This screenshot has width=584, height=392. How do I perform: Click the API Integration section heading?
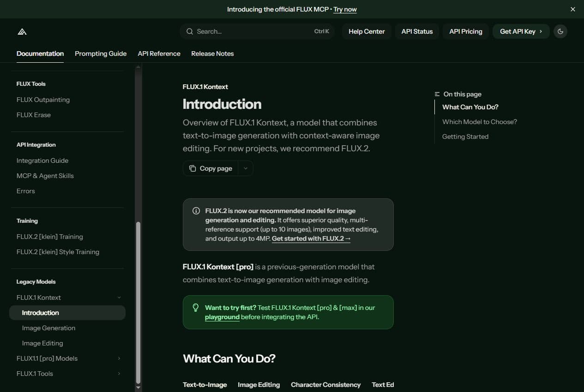coord(36,145)
